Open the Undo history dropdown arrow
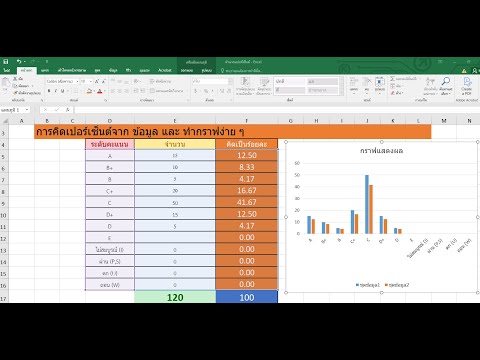Screen dimensions: 480x360 (24, 62)
